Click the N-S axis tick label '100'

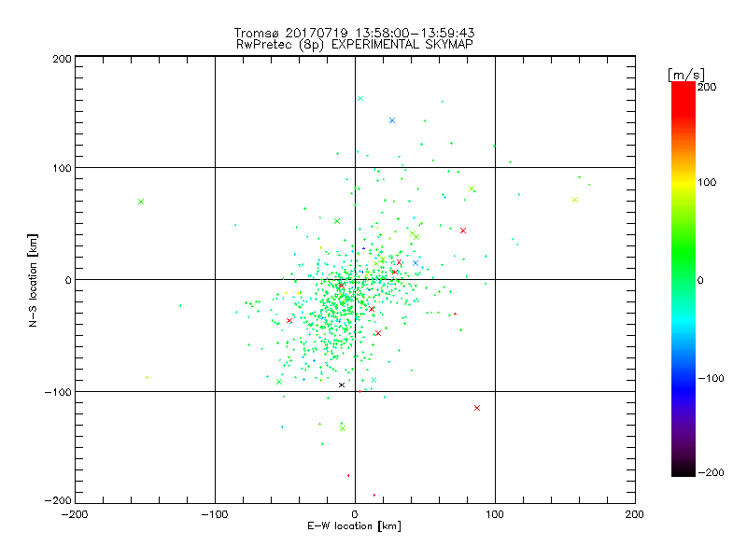pyautogui.click(x=62, y=168)
